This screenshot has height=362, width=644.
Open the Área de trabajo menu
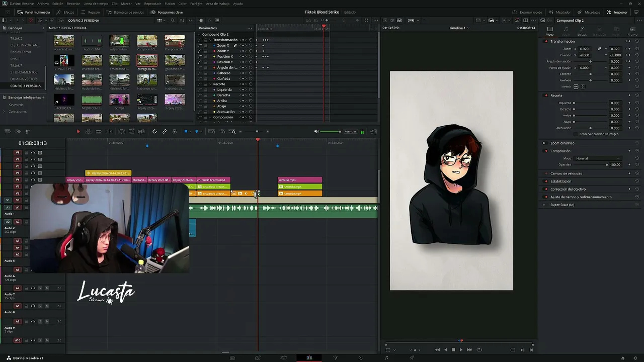coord(217,4)
